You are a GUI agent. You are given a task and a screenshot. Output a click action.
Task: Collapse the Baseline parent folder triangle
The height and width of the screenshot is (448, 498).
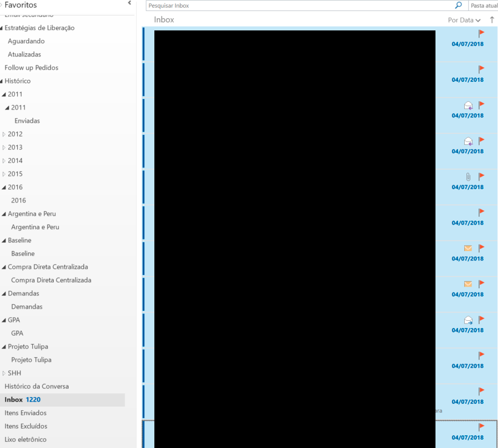4,241
